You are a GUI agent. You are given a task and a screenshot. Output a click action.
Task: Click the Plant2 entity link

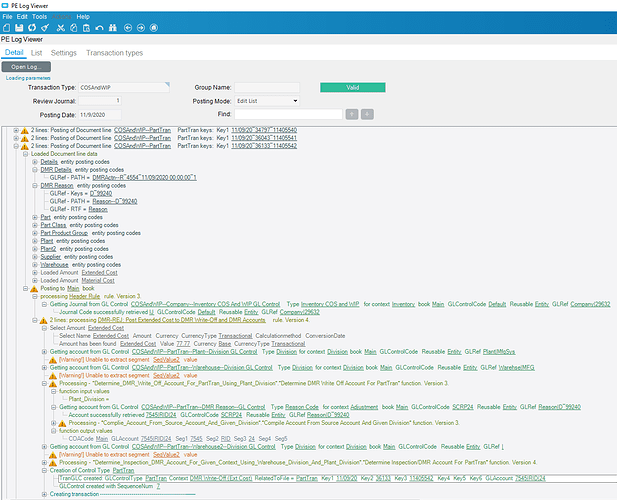click(48, 249)
